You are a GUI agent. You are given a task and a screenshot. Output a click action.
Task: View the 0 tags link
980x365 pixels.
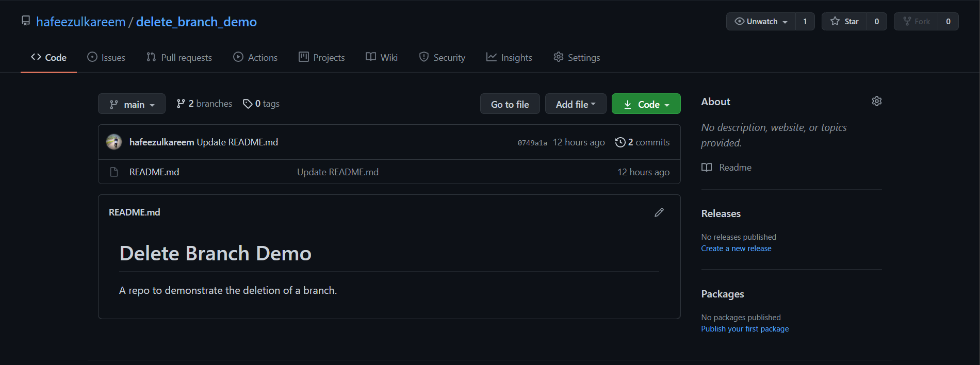261,104
